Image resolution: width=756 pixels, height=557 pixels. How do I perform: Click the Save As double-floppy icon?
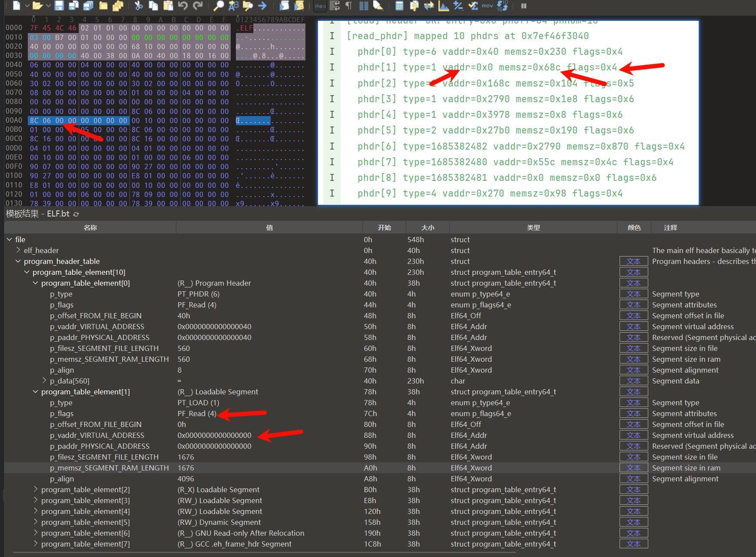[73, 6]
